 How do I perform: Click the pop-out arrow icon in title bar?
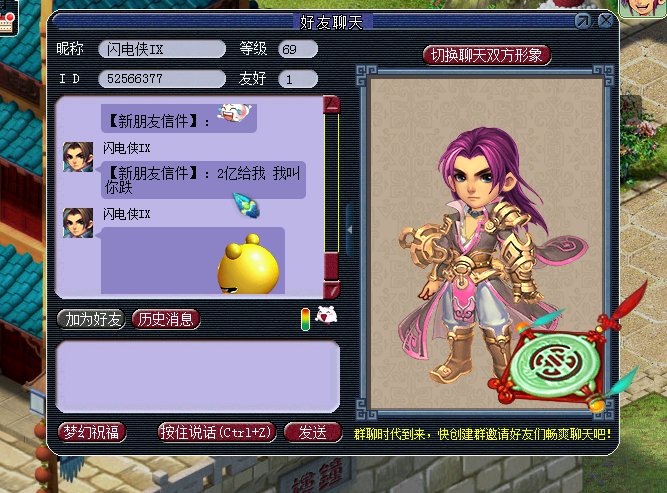[583, 21]
